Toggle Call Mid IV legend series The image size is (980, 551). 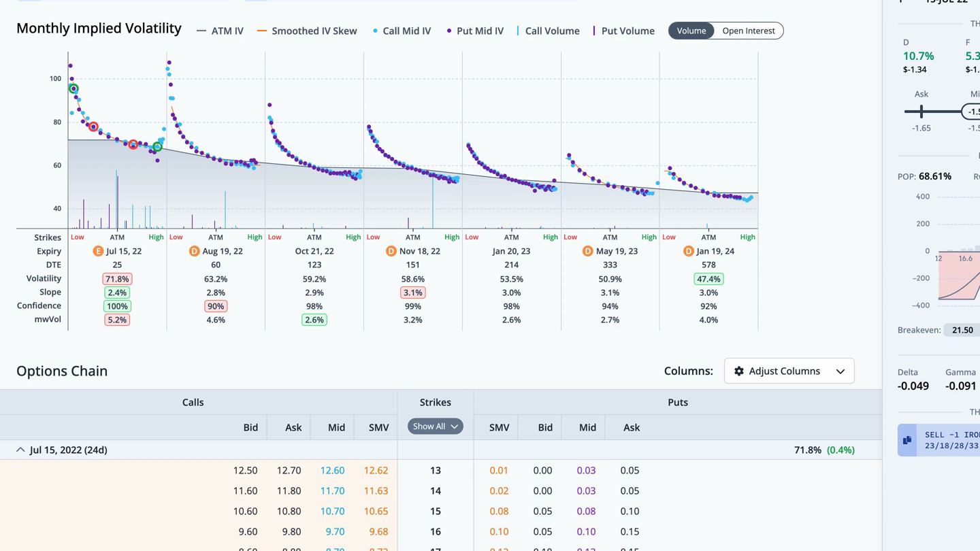(402, 31)
